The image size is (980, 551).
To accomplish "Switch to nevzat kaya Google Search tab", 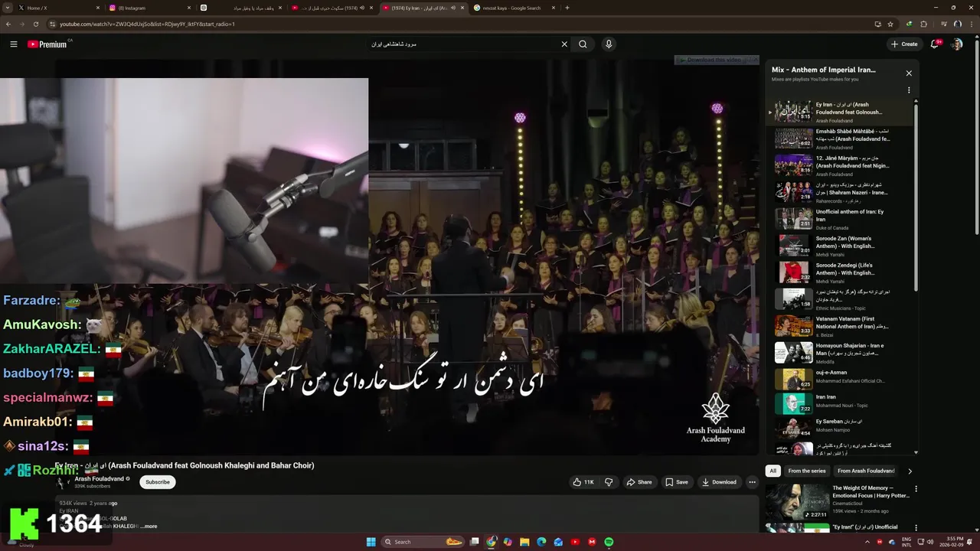I will point(513,8).
